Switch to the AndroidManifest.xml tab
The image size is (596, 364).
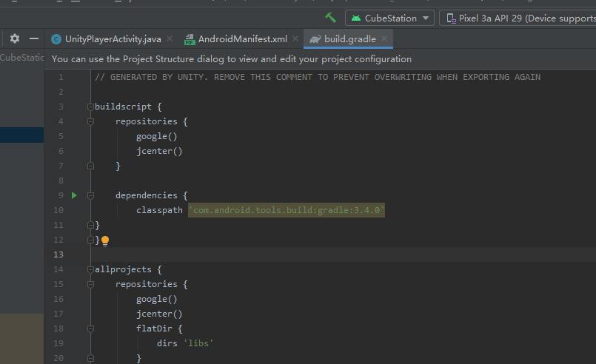pos(241,38)
